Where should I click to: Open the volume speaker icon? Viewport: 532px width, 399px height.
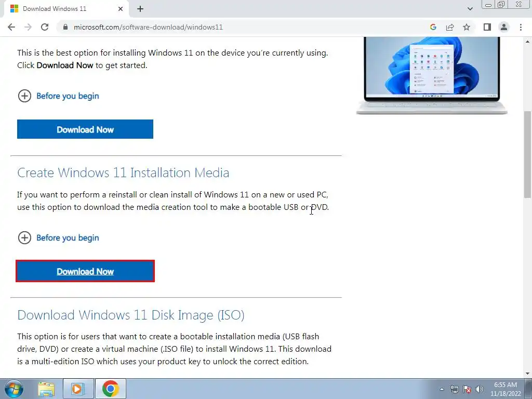(x=480, y=389)
